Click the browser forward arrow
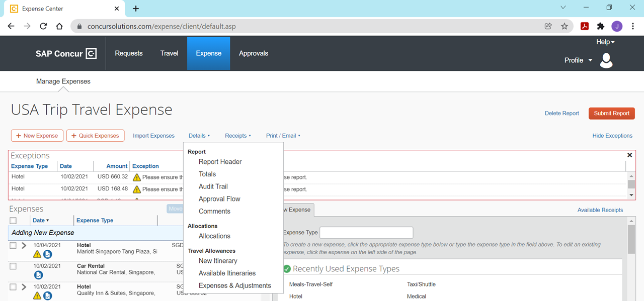This screenshot has height=301, width=644. (27, 26)
